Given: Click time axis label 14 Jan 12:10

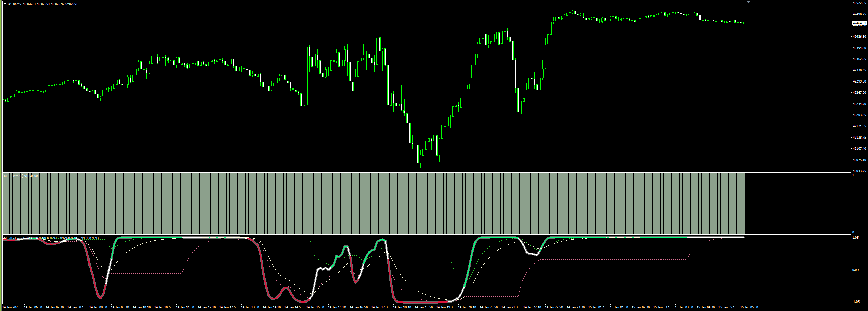Looking at the screenshot, I should [207, 307].
